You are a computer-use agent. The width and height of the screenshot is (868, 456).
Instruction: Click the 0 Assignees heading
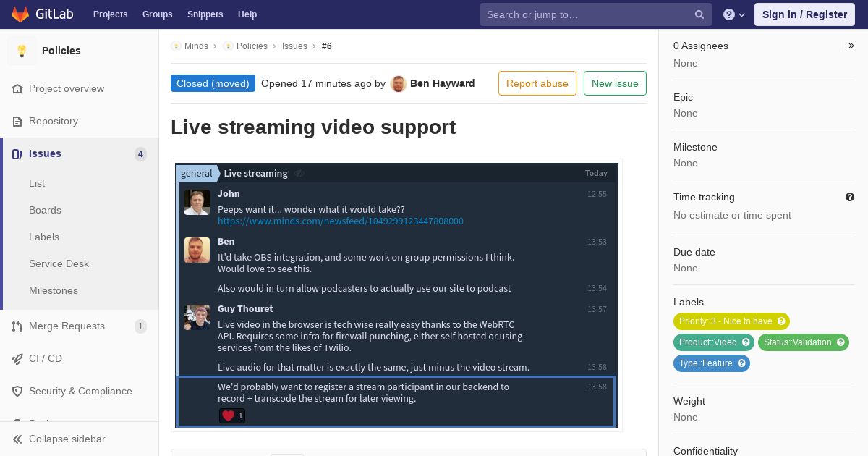701,46
